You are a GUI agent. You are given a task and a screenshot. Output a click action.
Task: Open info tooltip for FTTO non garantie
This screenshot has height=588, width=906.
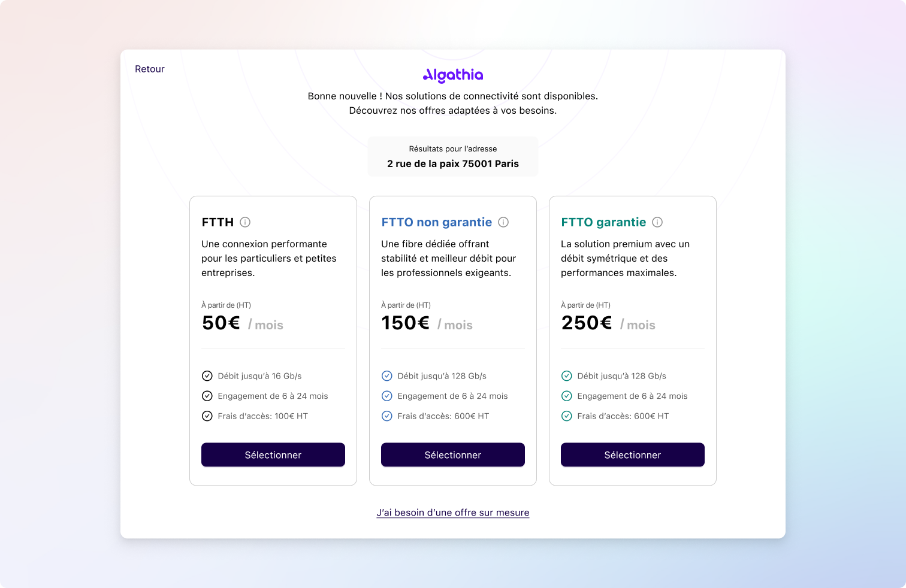(503, 222)
